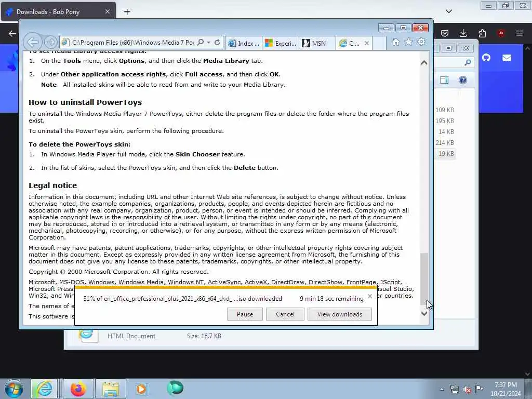Open a new Firefox tab
The width and height of the screenshot is (532, 399).
point(127,12)
